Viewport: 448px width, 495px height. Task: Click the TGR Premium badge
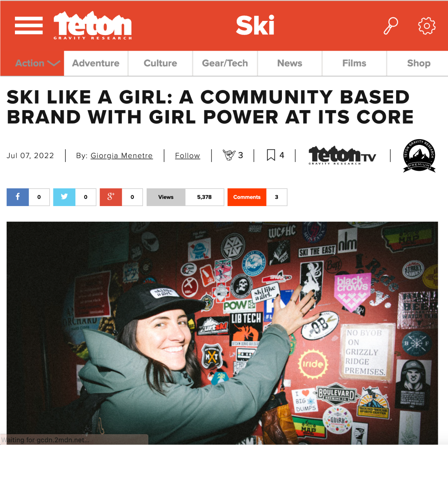coord(419,156)
